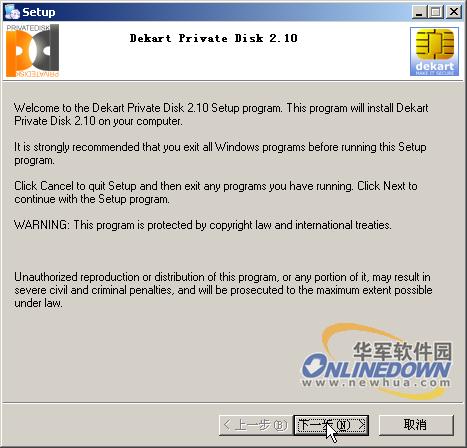
Task: Click the dekart wordmark under the chip
Action: tap(435, 66)
